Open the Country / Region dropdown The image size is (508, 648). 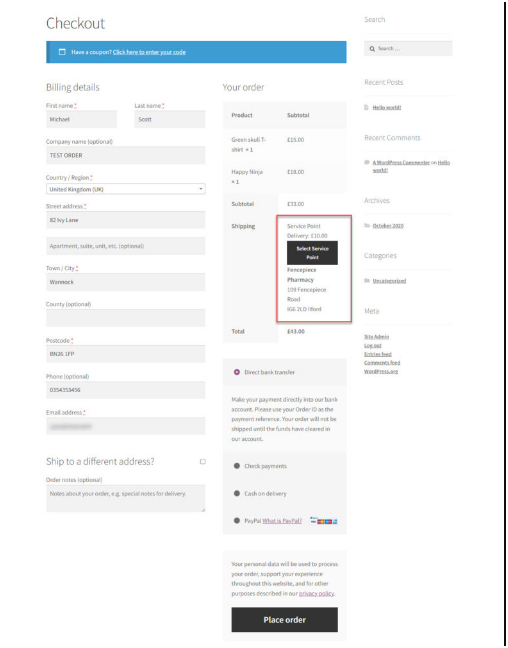click(x=126, y=189)
